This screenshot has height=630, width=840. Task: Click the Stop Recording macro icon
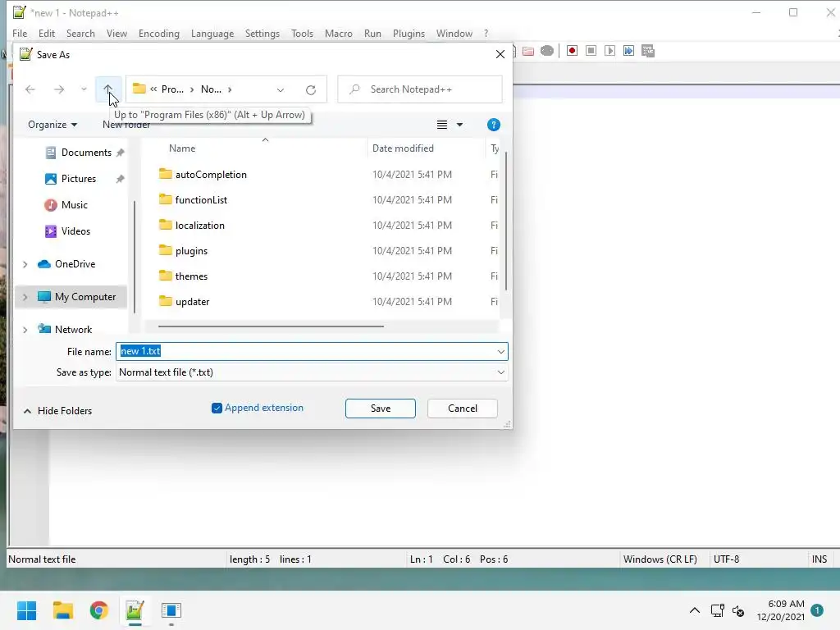point(591,51)
